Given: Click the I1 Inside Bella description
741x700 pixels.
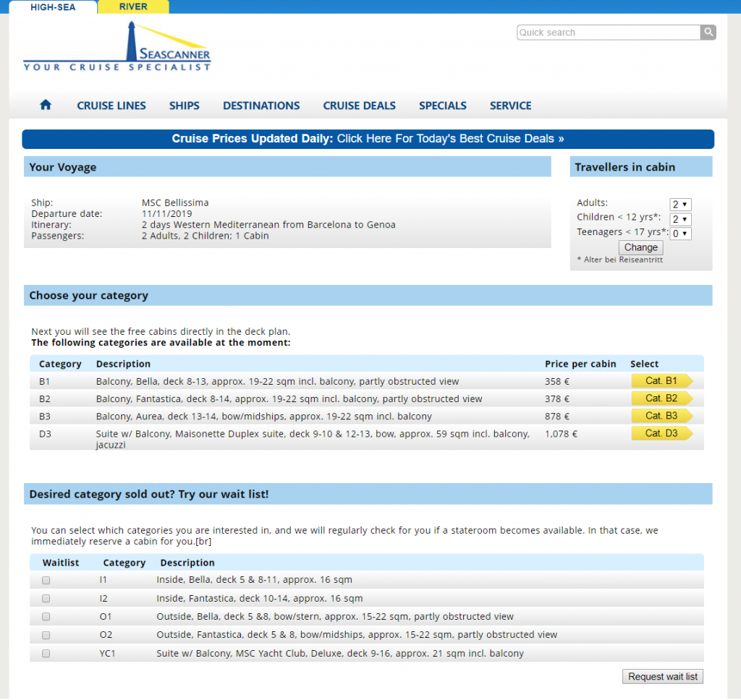Looking at the screenshot, I should click(x=254, y=579).
